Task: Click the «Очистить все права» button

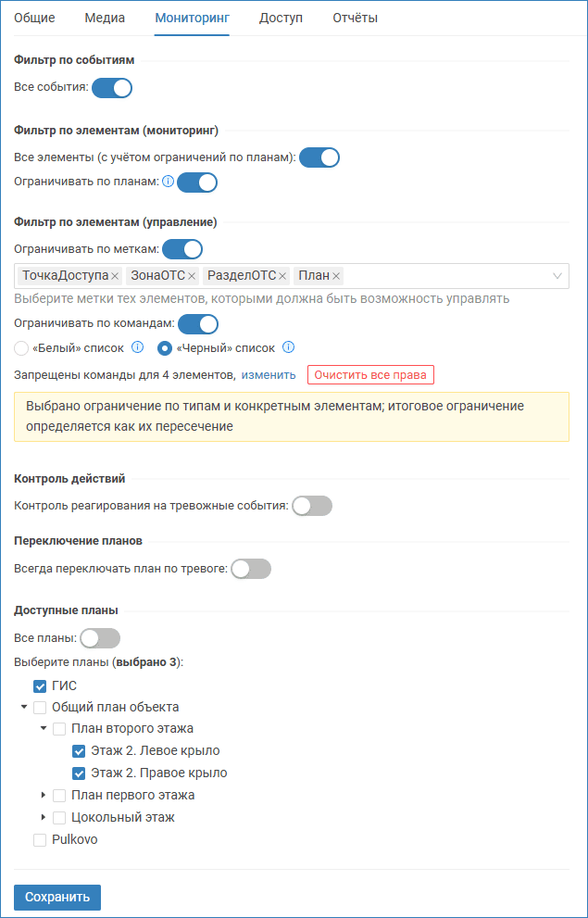Action: (370, 375)
